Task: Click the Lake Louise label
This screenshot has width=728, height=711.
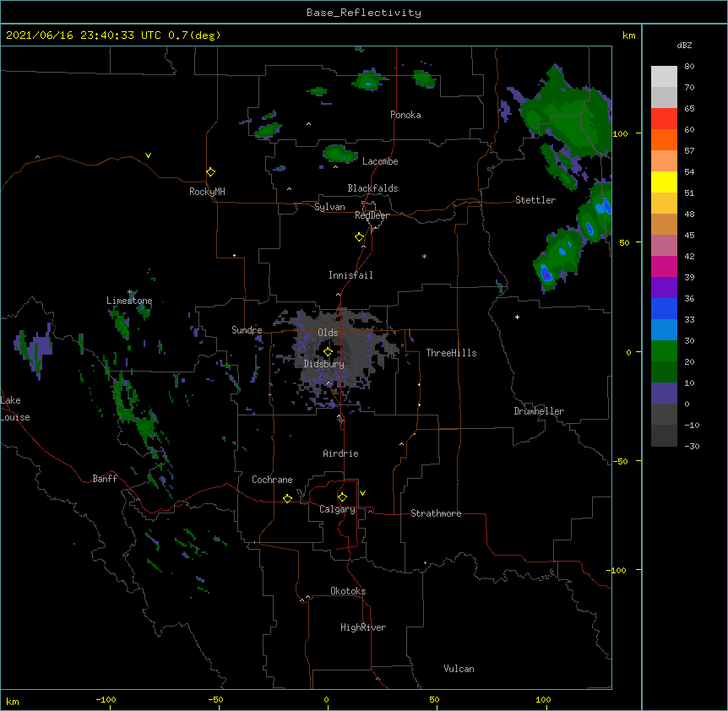Action: pyautogui.click(x=14, y=409)
